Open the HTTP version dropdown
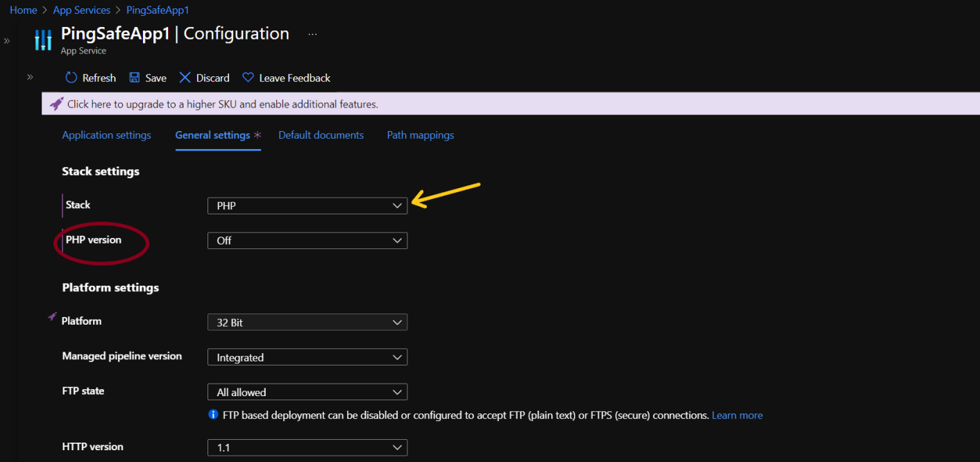The width and height of the screenshot is (980, 462). pyautogui.click(x=307, y=447)
